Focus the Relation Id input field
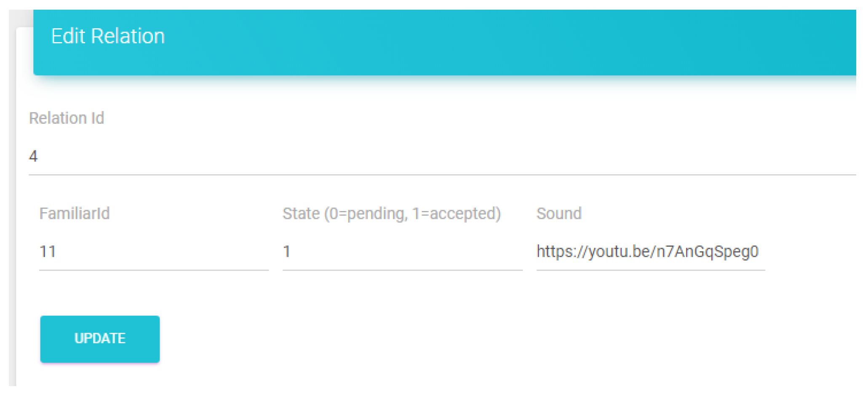The height and width of the screenshot is (400, 868). pos(442,157)
